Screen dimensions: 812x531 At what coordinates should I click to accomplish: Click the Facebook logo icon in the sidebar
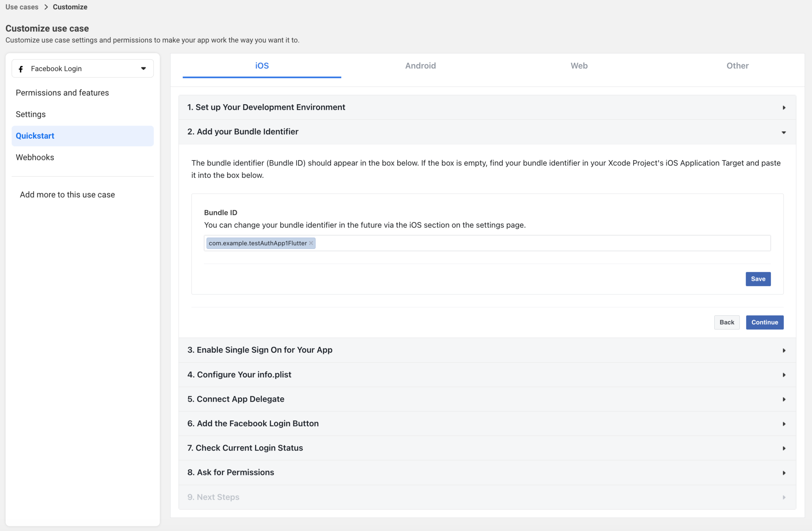(21, 68)
